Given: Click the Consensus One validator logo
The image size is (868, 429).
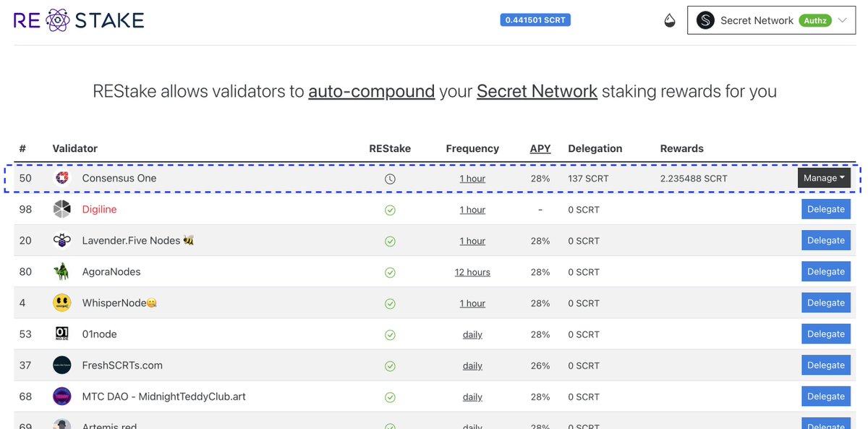Looking at the screenshot, I should point(62,178).
